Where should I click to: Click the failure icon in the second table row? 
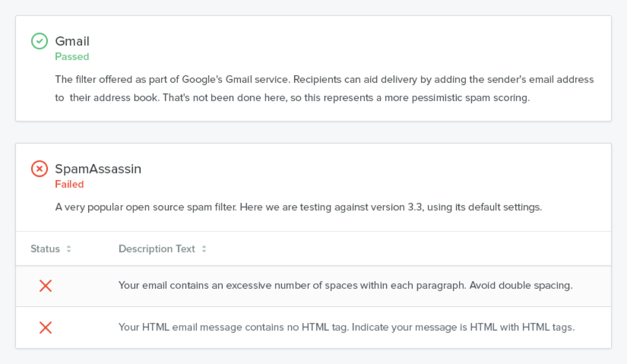45,327
